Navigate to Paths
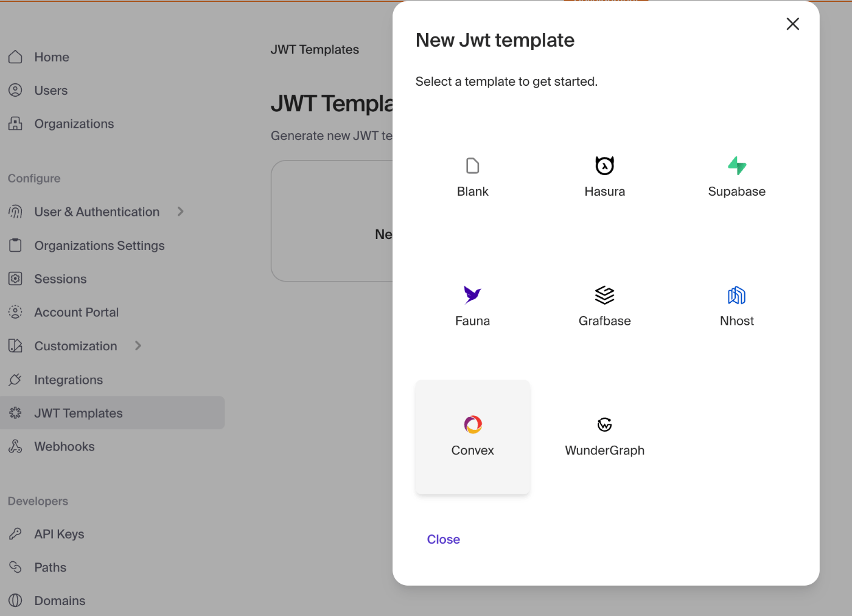 [x=51, y=568]
